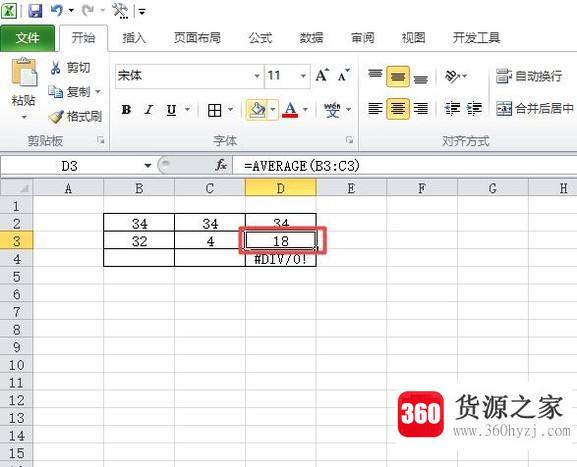Click the 合并后居中 button
The height and width of the screenshot is (467, 577).
535,108
